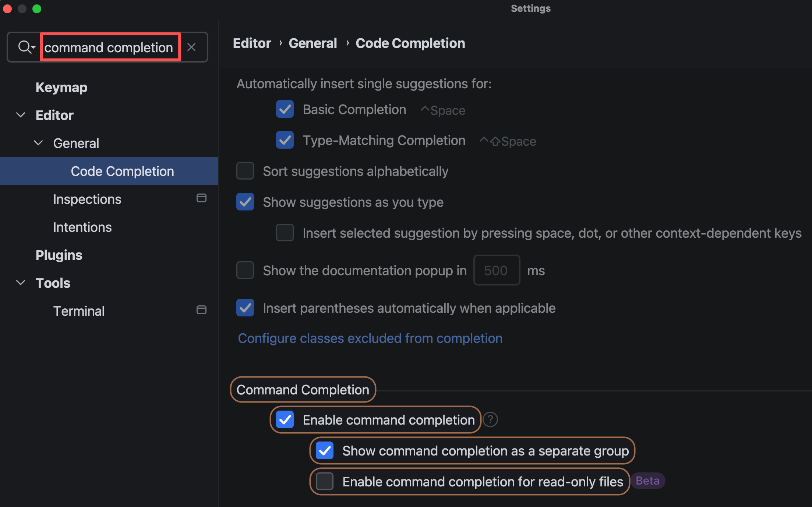Click the help icon beside Enable command completion

click(x=490, y=420)
